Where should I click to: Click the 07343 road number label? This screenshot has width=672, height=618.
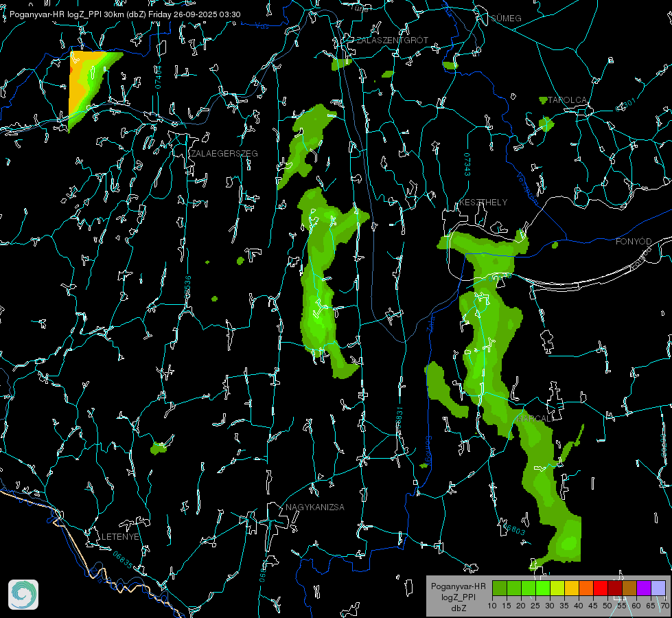pyautogui.click(x=467, y=165)
